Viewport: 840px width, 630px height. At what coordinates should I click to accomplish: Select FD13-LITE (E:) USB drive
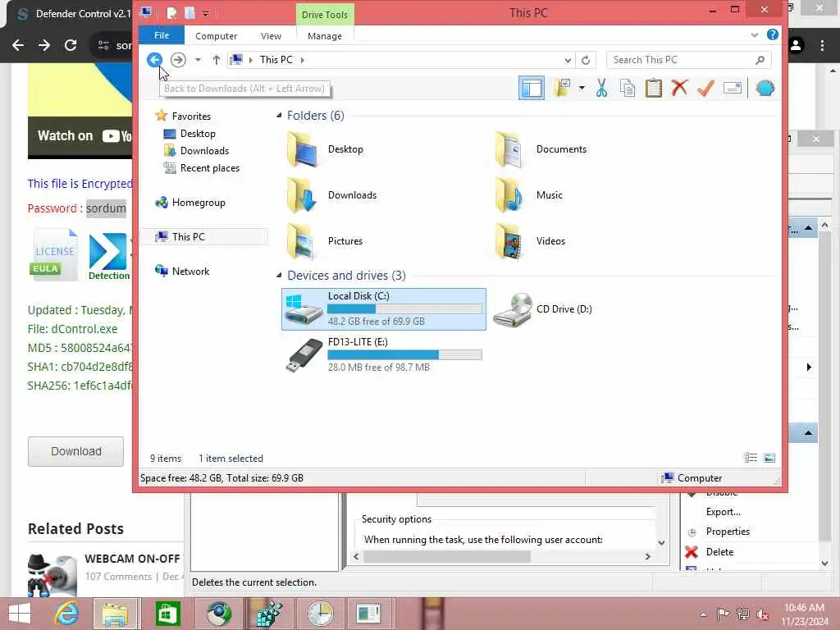(384, 354)
